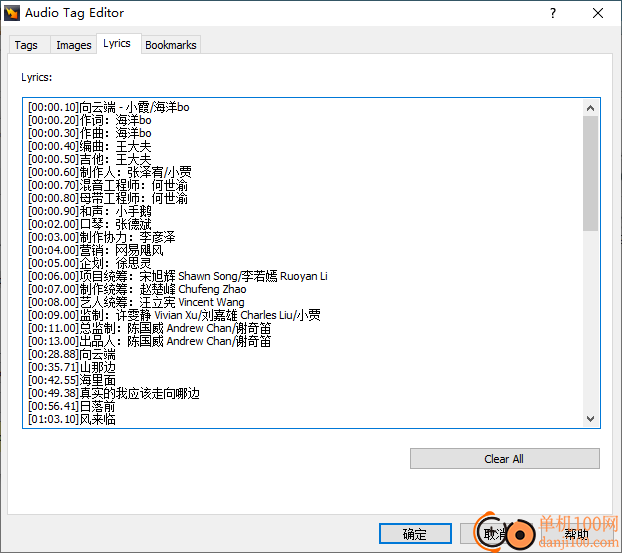
Task: Click the '[00:13.00]出品人' line
Action: (x=150, y=341)
